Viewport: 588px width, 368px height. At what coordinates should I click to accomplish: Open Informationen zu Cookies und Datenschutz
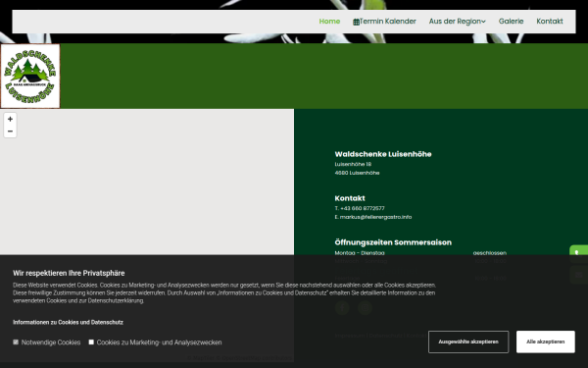coord(68,322)
